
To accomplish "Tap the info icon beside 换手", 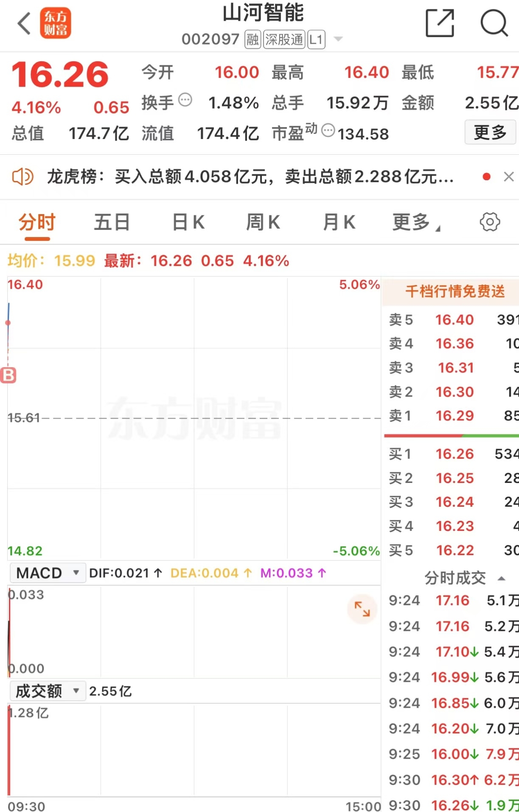I will [x=185, y=100].
